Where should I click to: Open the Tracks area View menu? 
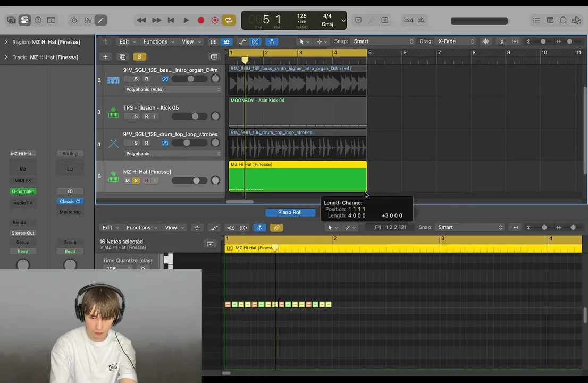tap(191, 41)
